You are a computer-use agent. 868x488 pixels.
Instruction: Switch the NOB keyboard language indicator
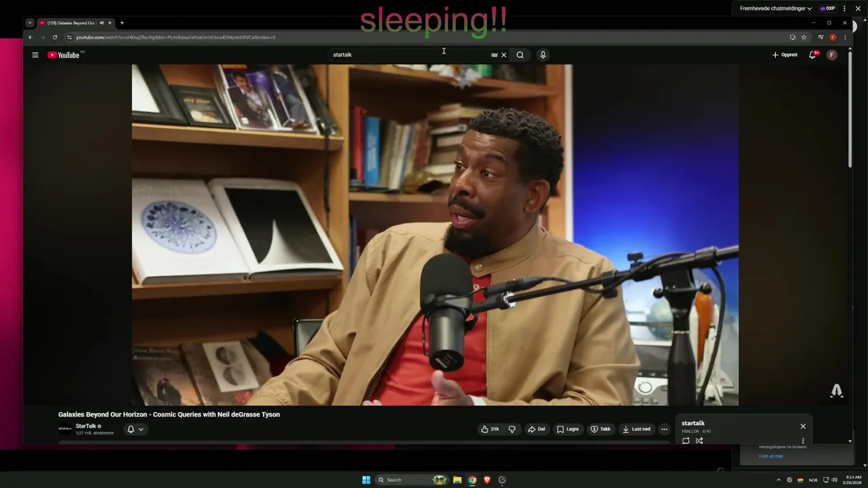813,480
